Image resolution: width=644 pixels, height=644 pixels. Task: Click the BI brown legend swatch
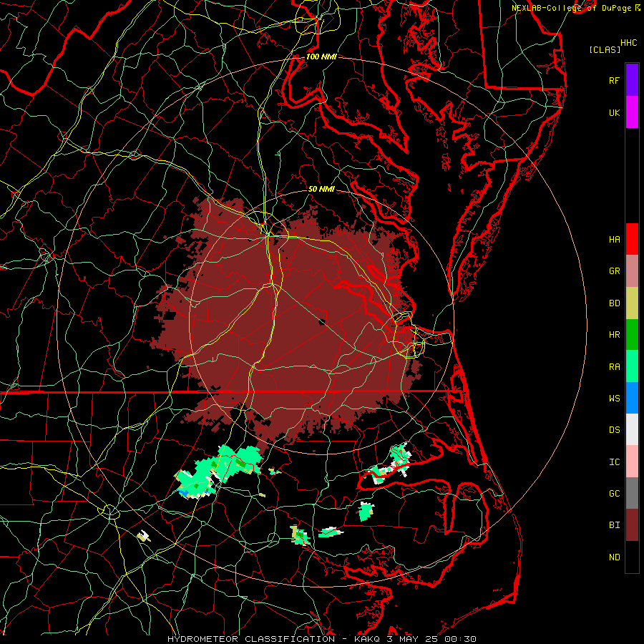click(632, 525)
